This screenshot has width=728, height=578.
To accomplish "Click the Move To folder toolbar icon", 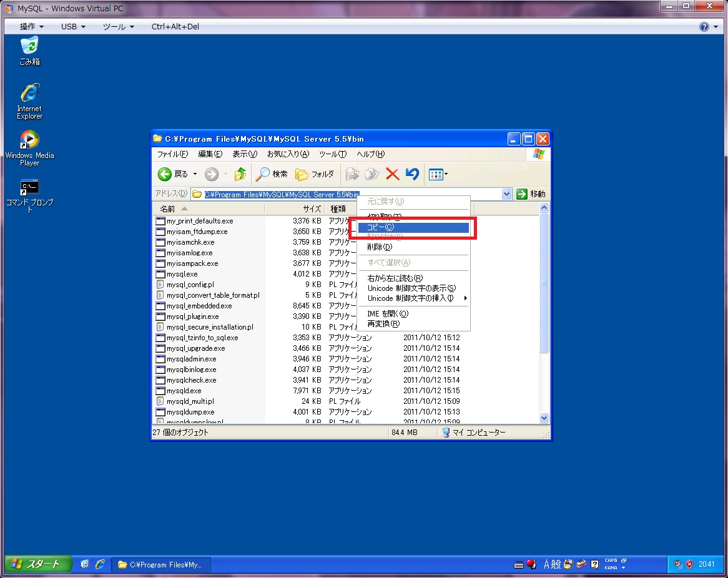I will coord(352,174).
